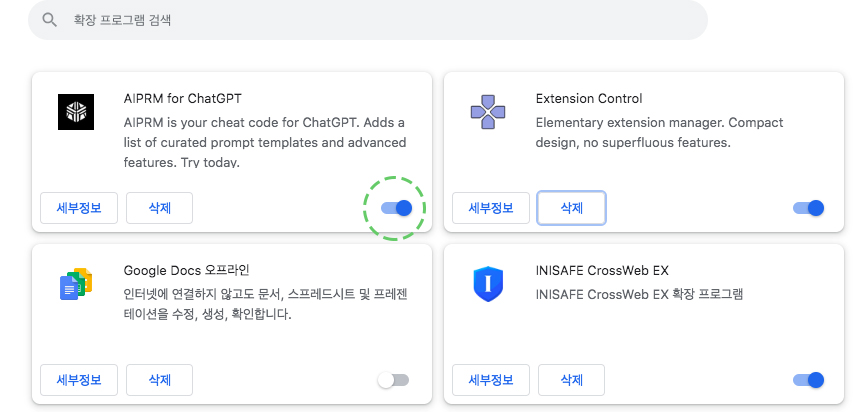Image resolution: width=856 pixels, height=412 pixels.
Task: Disable the AIPRM for ChatGPT extension toggle
Action: click(396, 208)
